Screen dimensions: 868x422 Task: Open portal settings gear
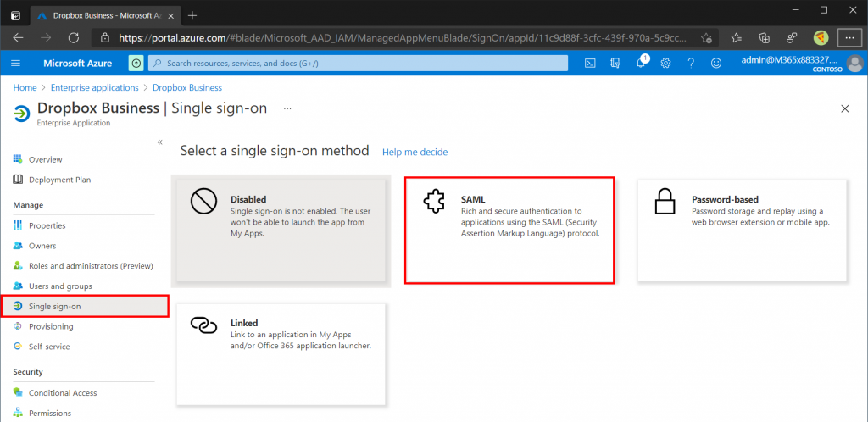[x=666, y=63]
